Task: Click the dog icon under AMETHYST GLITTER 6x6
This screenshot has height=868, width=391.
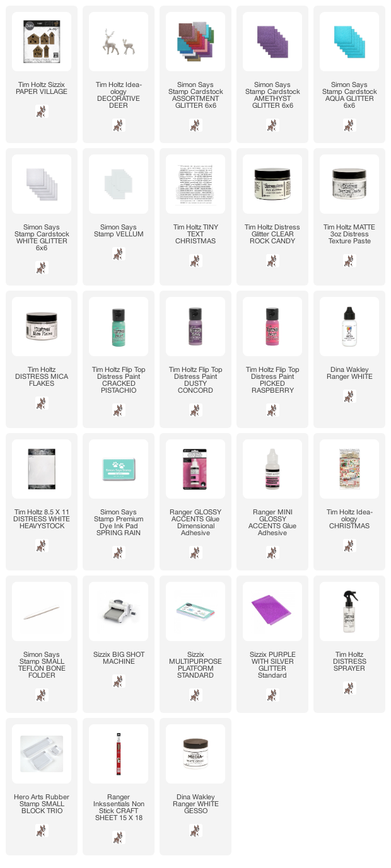Action: click(272, 125)
